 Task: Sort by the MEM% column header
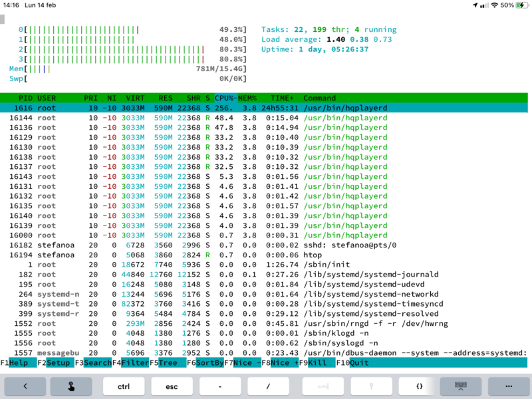248,98
